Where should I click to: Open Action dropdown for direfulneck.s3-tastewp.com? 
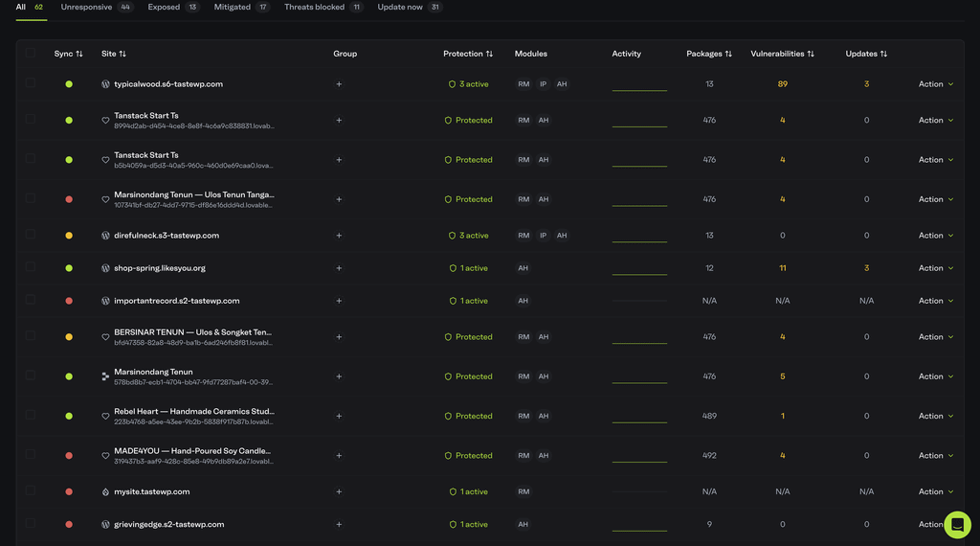coord(936,235)
